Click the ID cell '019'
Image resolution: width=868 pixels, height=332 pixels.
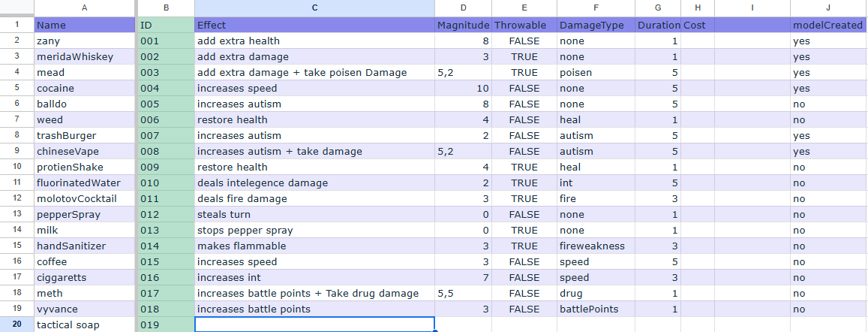(x=166, y=324)
